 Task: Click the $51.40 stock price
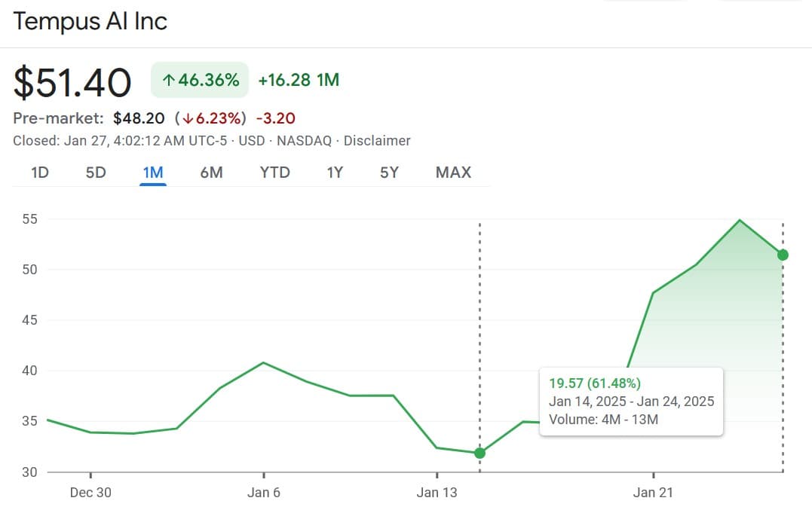click(71, 82)
